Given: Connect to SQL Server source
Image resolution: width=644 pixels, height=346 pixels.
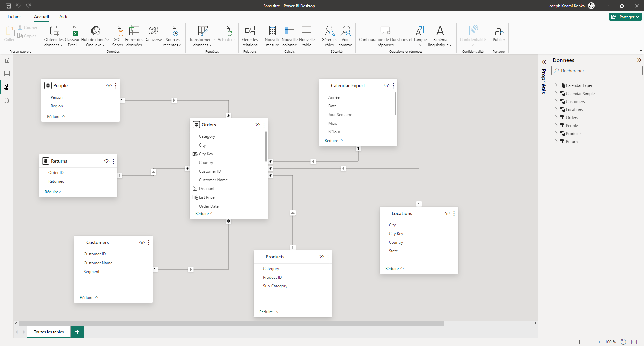Looking at the screenshot, I should pos(118,36).
